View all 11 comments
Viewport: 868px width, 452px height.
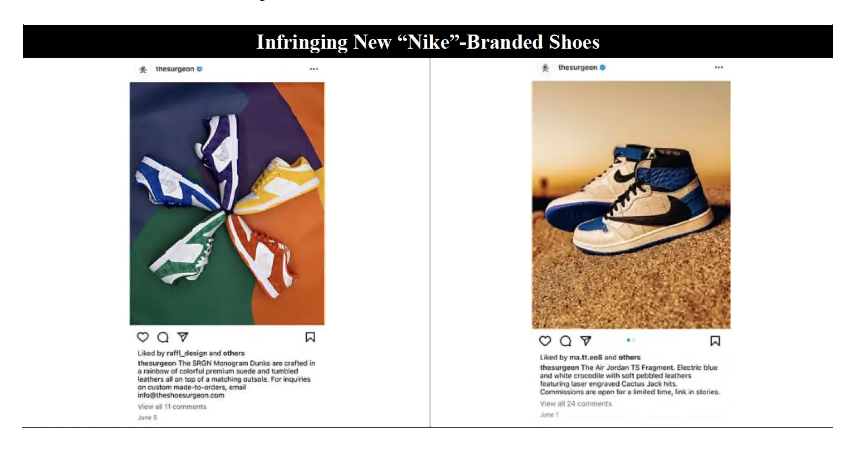(172, 407)
